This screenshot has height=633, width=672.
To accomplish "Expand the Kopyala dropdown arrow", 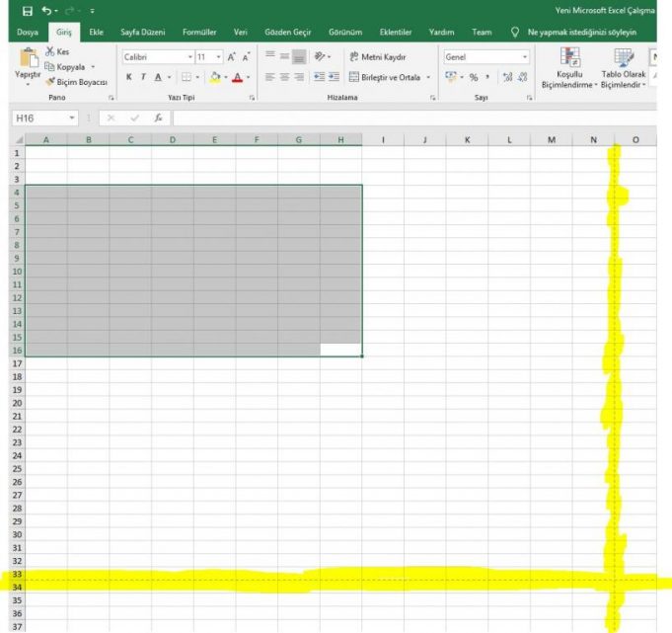I will pos(93,67).
